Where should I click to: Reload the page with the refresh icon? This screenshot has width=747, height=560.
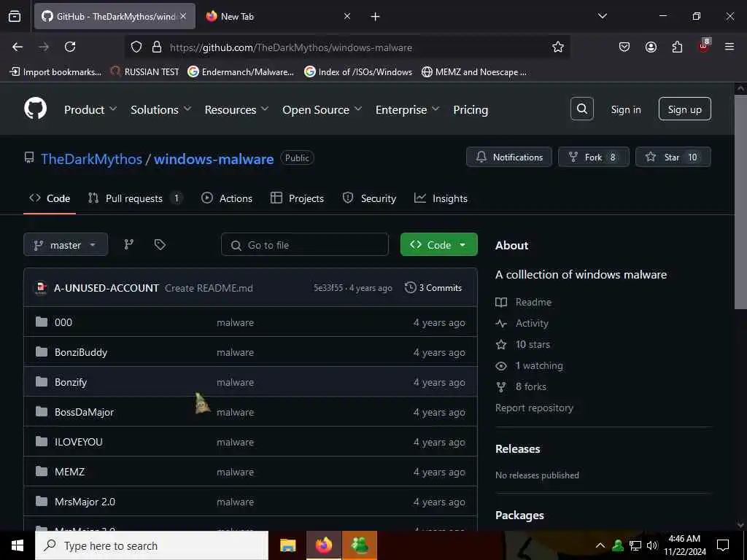pyautogui.click(x=70, y=47)
